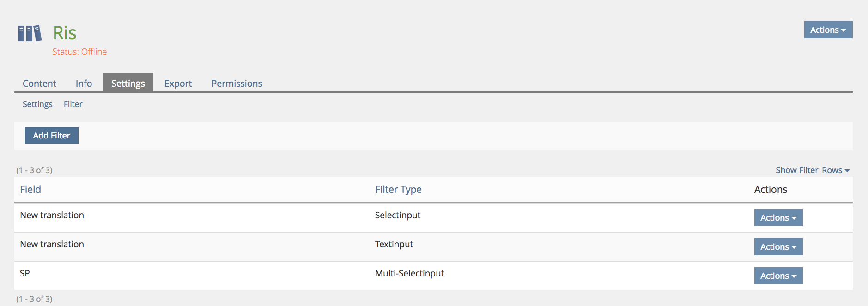This screenshot has width=868, height=306.
Task: Sort by the Field column header
Action: click(x=30, y=190)
